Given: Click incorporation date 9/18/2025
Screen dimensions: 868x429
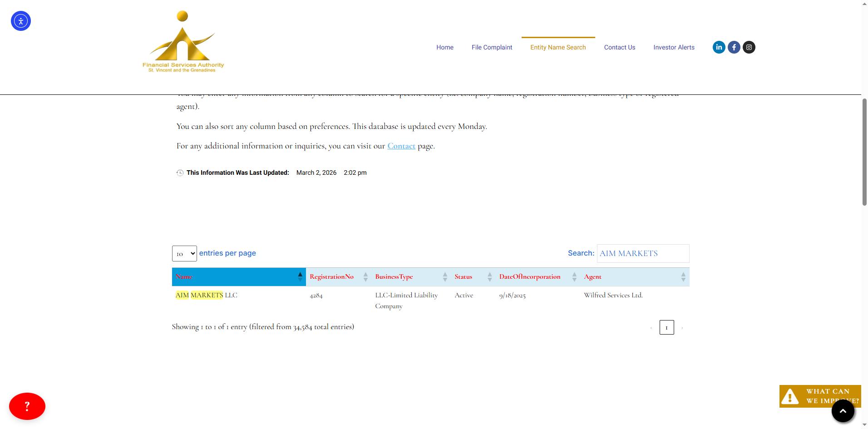Looking at the screenshot, I should pyautogui.click(x=512, y=296).
